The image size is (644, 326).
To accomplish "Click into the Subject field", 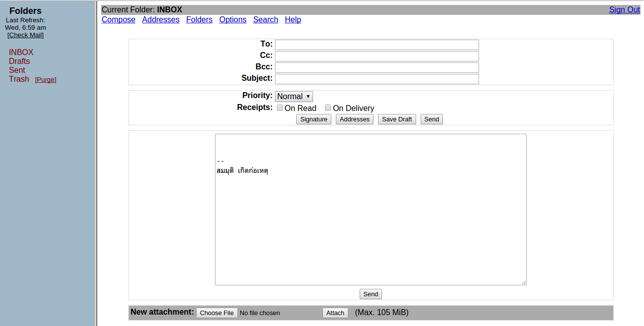I will coord(376,79).
